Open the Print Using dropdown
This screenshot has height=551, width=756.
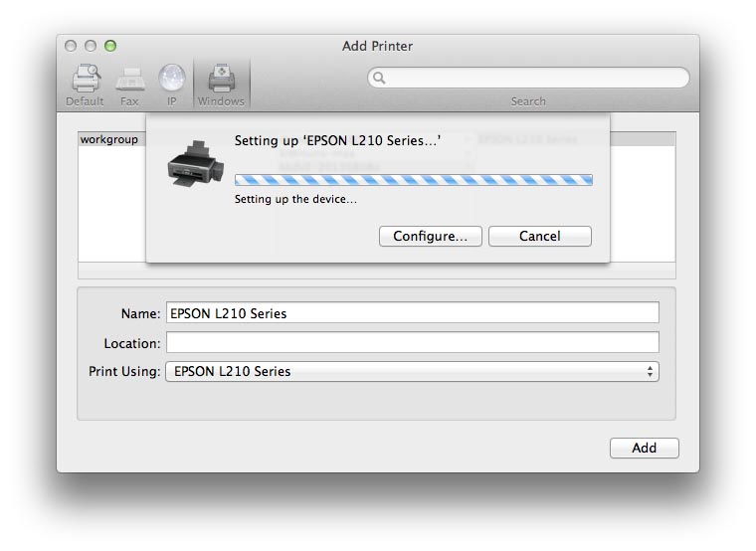(412, 372)
